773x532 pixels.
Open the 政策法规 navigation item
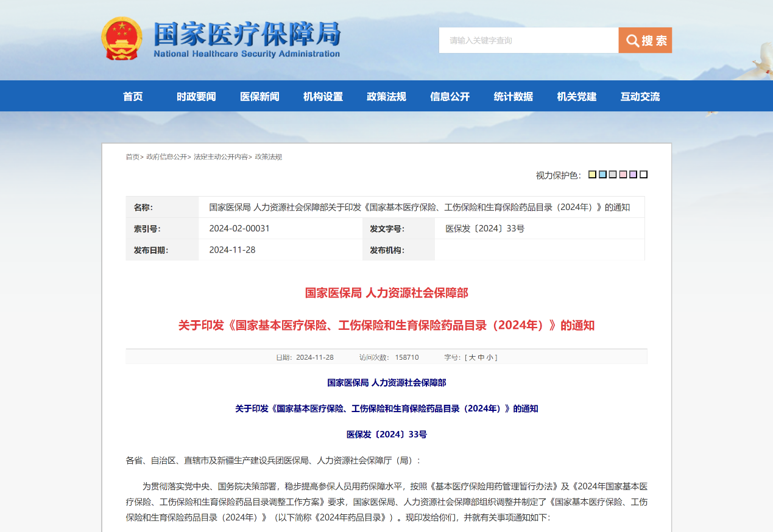tap(386, 96)
